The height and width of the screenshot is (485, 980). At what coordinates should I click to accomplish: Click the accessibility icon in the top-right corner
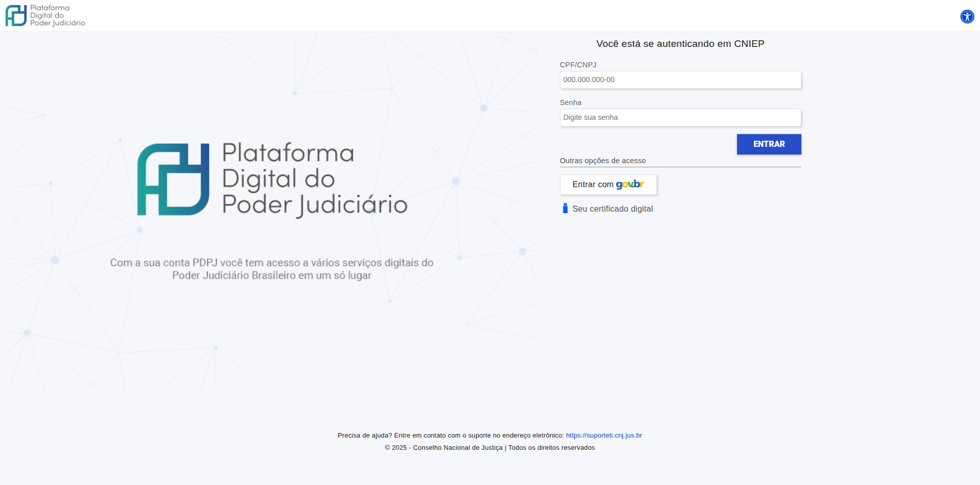[x=968, y=16]
